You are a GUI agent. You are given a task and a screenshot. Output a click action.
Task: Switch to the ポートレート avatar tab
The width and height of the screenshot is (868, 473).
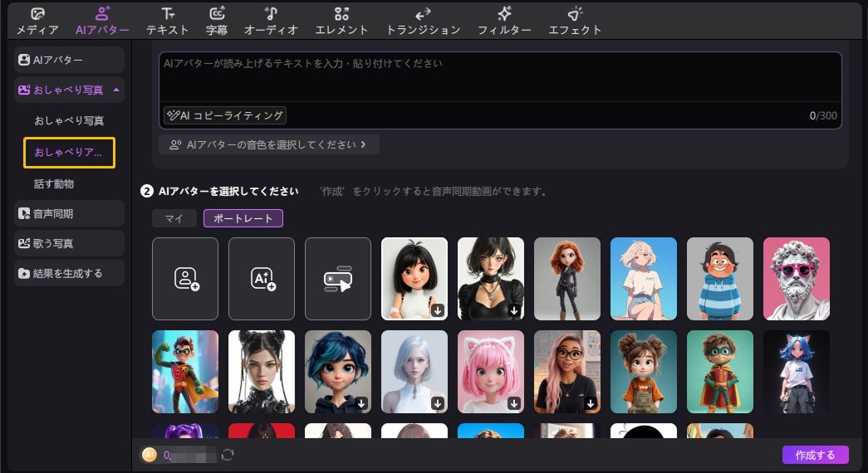pos(243,218)
